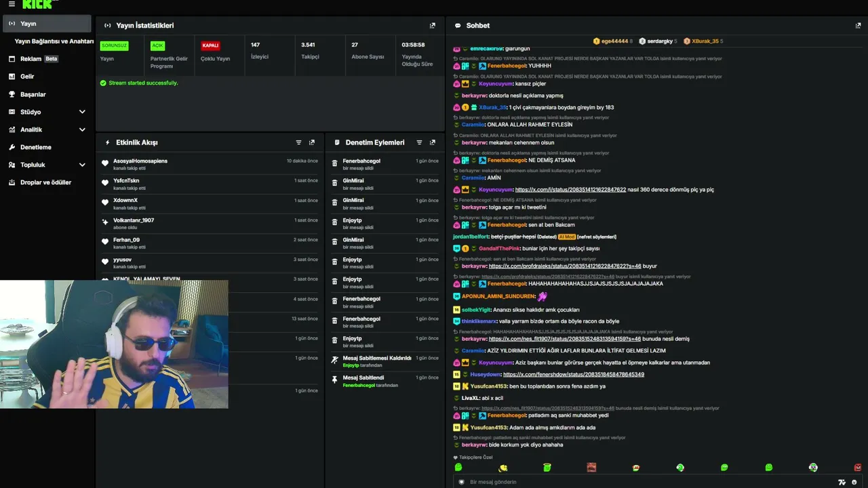Click the trash icon beside Fenerbahcegol's first deletion
This screenshot has width=868, height=488.
[x=334, y=163]
